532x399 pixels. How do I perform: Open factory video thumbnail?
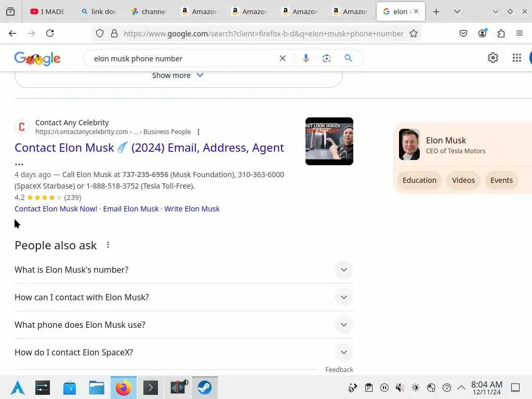coord(329,141)
